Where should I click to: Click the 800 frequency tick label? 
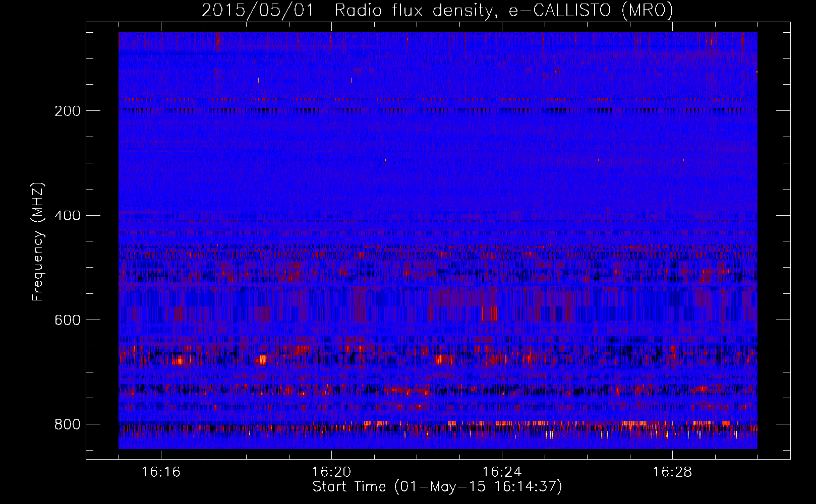pyautogui.click(x=68, y=424)
